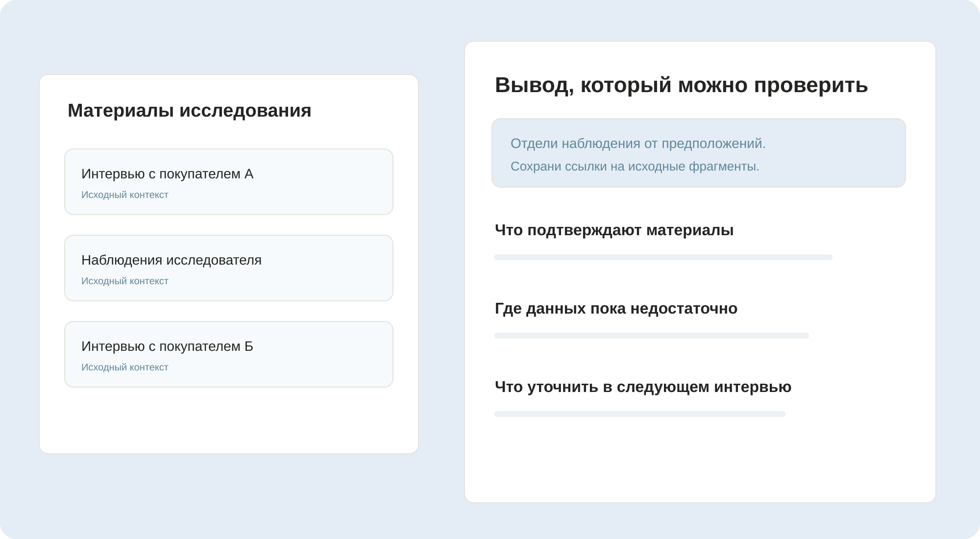Click Исходный контекст under Интервью с покупателем Б
The width and height of the screenshot is (980, 539).
(x=124, y=367)
